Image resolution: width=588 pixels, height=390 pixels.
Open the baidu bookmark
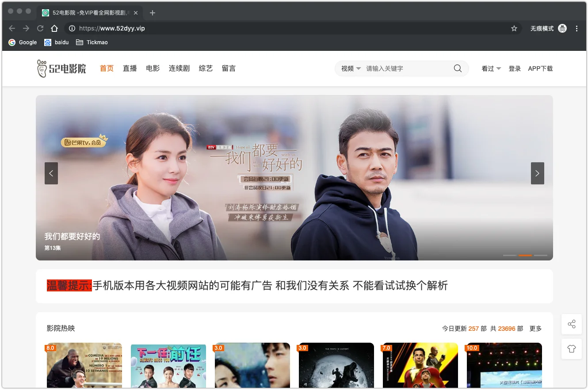tap(57, 42)
